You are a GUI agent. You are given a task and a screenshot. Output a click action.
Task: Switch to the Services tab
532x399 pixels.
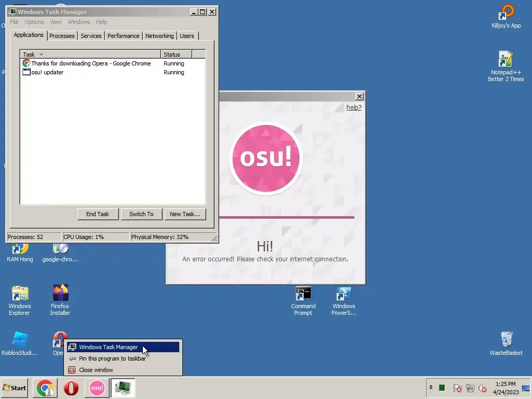(91, 36)
